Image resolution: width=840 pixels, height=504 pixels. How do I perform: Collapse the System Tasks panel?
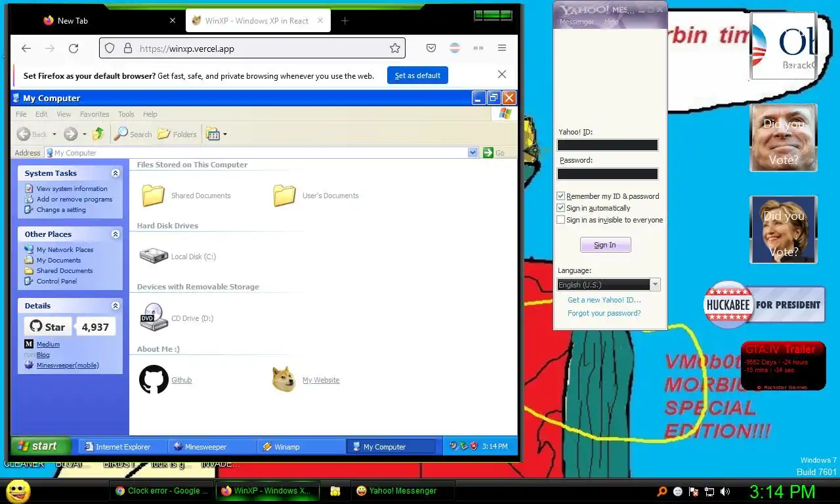[x=115, y=173]
